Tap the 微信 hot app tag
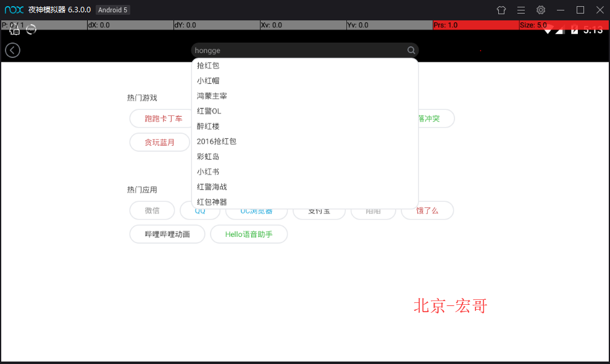This screenshot has width=610, height=364. point(152,210)
